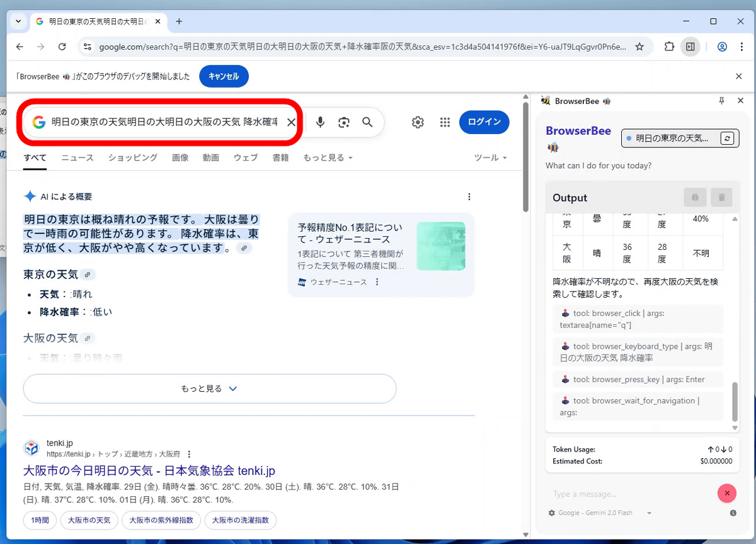Click the blue ログイン button
Viewport: 756px width, 544px height.
point(484,122)
